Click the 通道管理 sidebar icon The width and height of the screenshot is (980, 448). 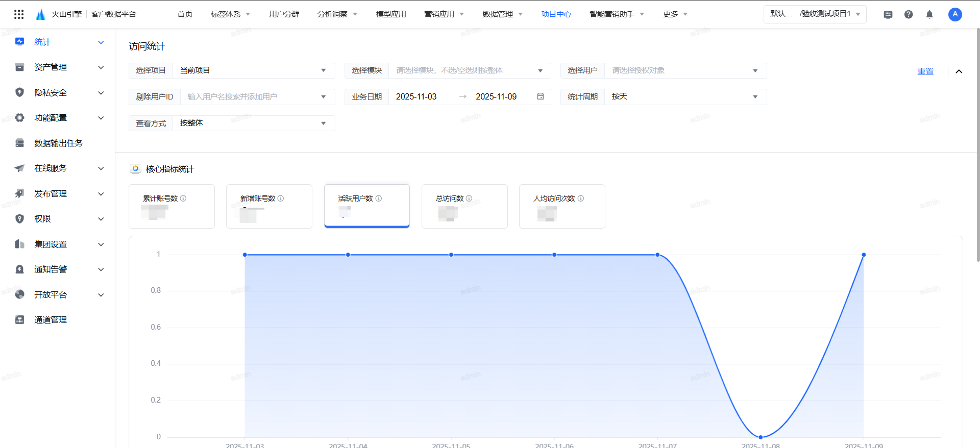click(20, 319)
